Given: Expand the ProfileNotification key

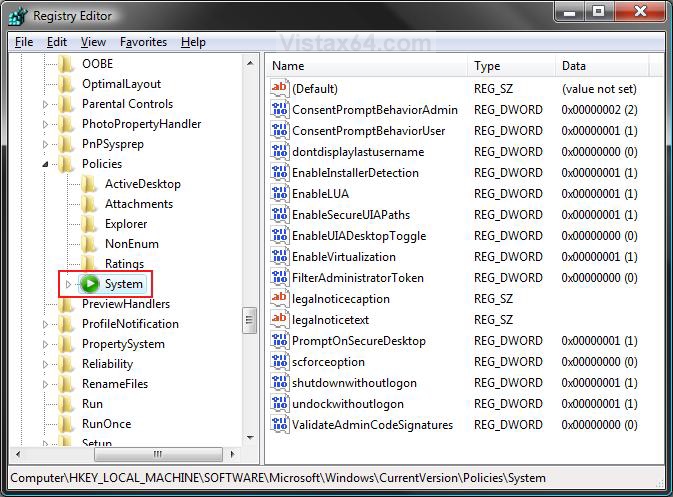Looking at the screenshot, I should [45, 324].
